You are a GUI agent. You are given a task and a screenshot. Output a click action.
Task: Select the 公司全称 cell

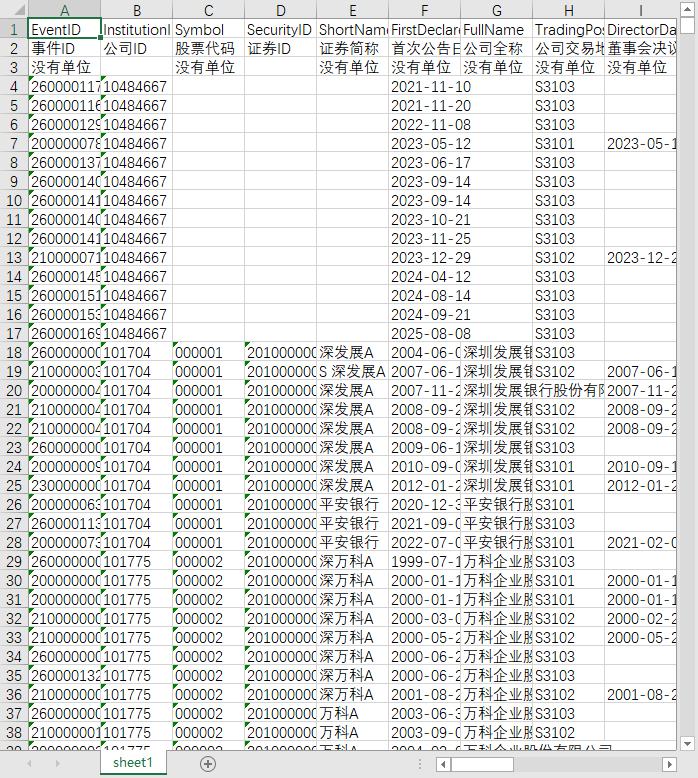(x=496, y=48)
